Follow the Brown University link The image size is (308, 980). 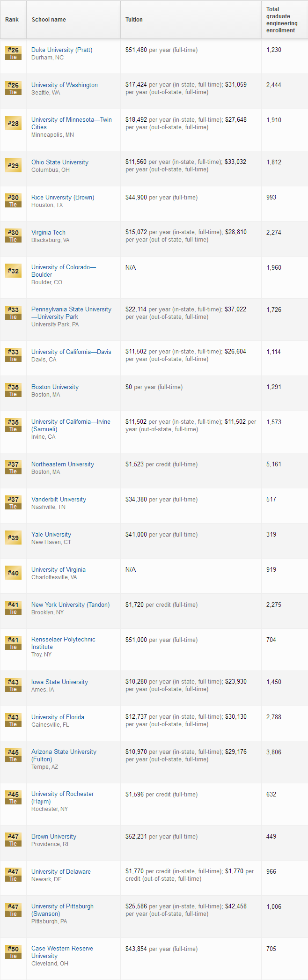tap(54, 837)
